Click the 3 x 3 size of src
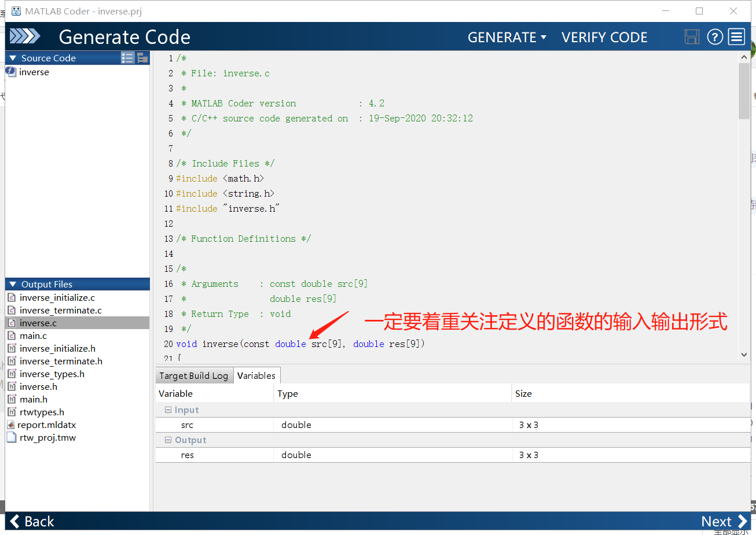Viewport: 756px width, 535px height. [x=529, y=425]
